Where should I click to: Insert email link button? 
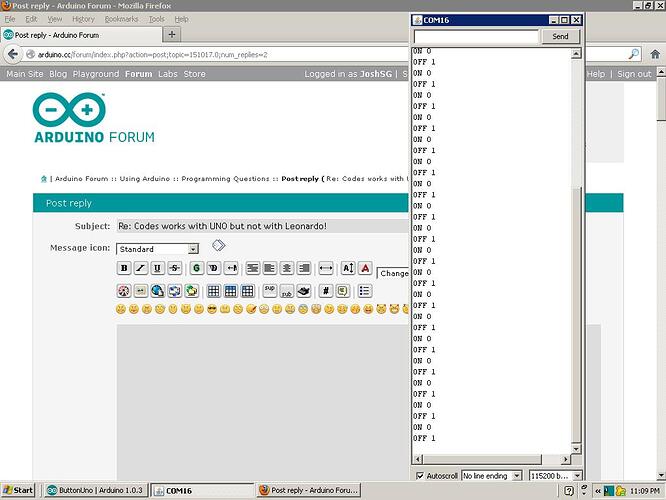pos(175,291)
